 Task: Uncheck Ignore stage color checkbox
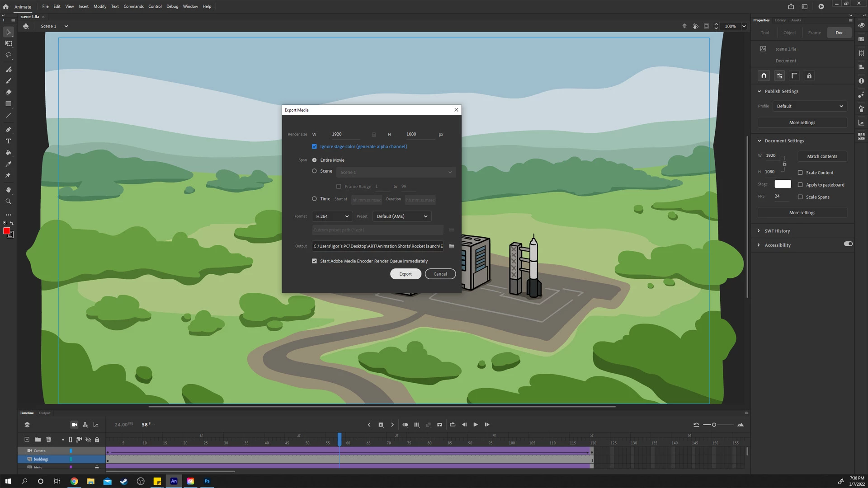tap(314, 146)
